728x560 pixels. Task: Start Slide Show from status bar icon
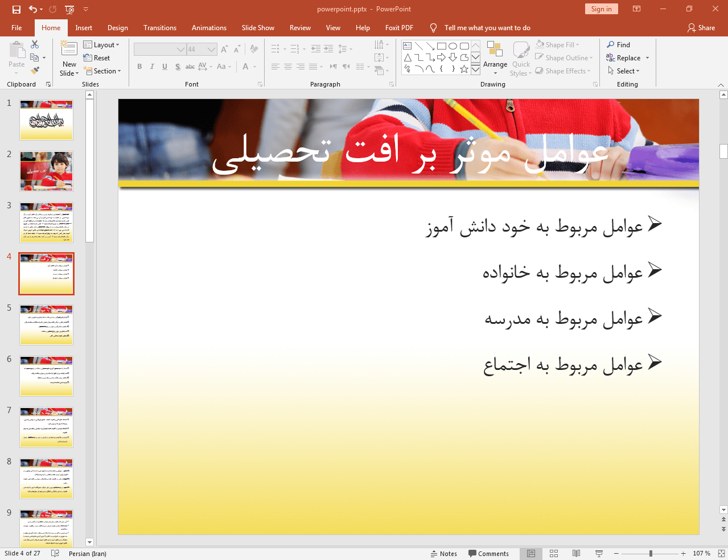599,553
